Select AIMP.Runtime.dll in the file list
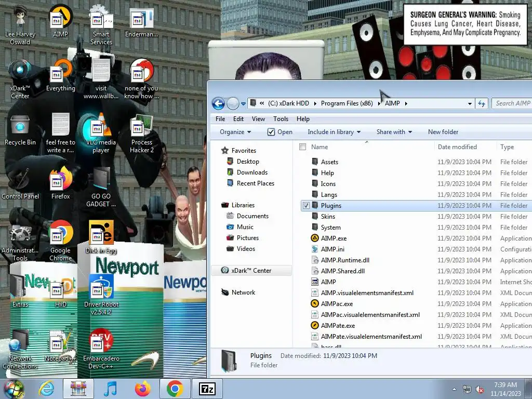 [x=417, y=260]
